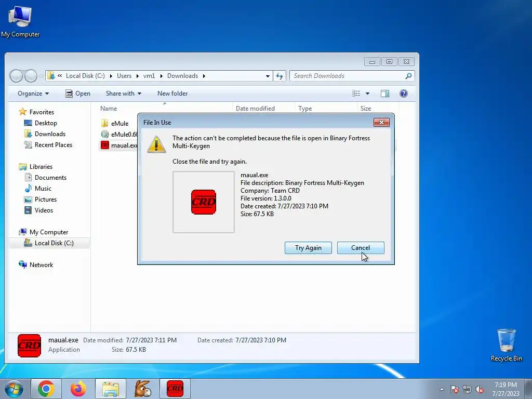The height and width of the screenshot is (399, 532).
Task: Open Action Center flag tray icon
Action: click(x=455, y=389)
